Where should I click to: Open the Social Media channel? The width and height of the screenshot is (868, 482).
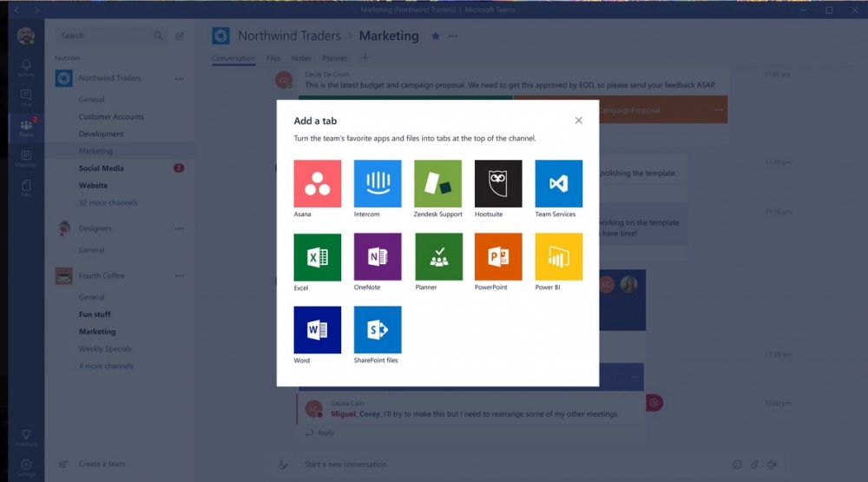click(x=101, y=168)
